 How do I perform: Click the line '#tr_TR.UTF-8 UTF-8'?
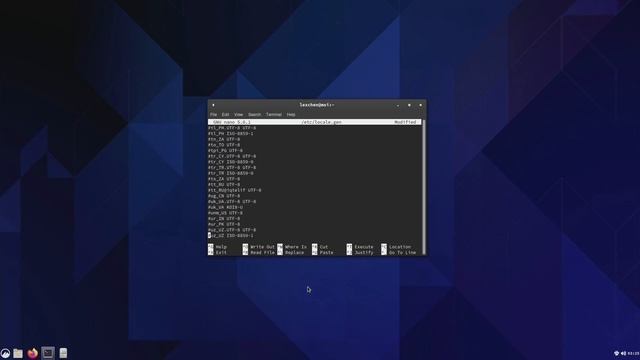[232, 168]
